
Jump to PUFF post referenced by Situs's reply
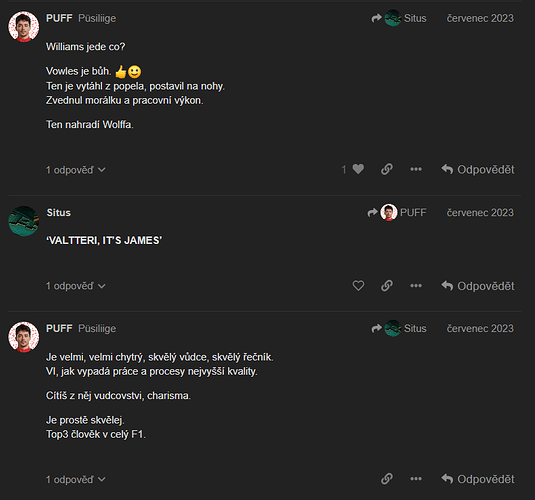click(x=397, y=212)
